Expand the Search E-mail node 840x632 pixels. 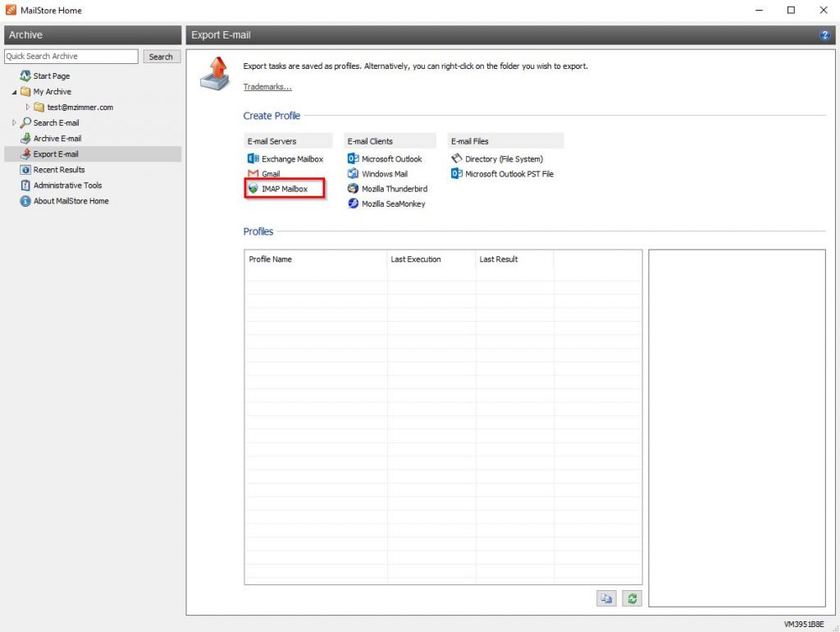14,123
